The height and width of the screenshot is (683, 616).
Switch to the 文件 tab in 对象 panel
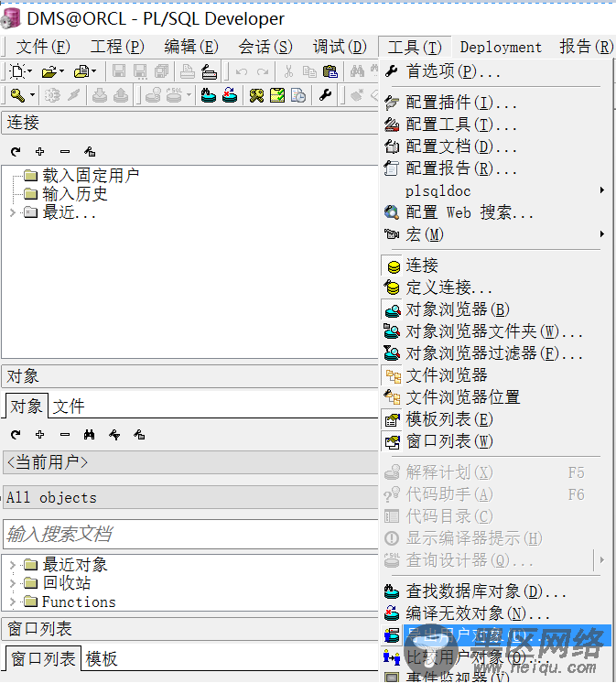[69, 407]
